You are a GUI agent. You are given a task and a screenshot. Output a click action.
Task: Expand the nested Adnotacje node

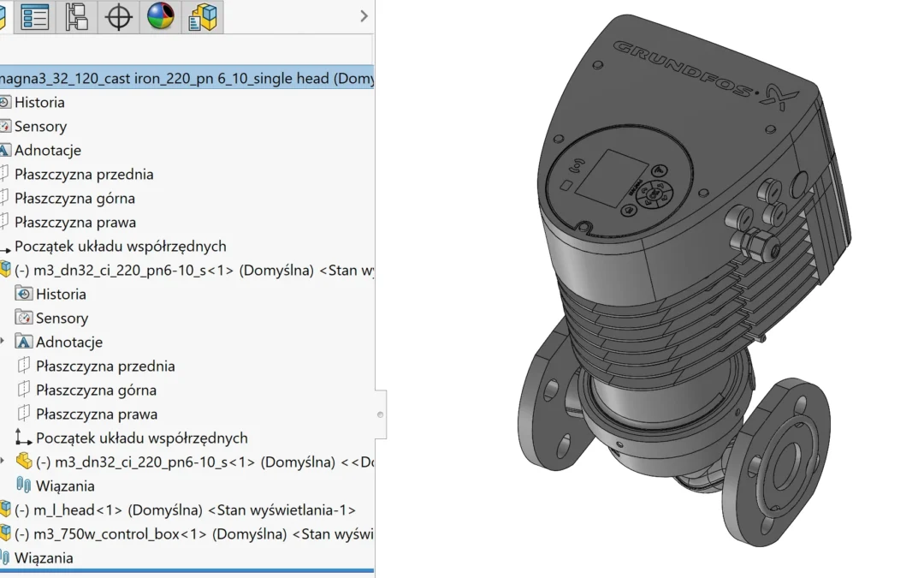[3, 342]
